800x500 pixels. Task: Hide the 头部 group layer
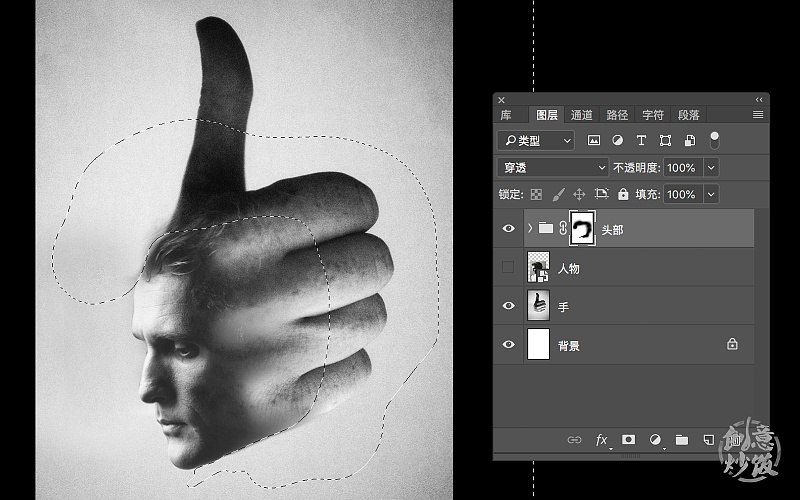coord(509,229)
